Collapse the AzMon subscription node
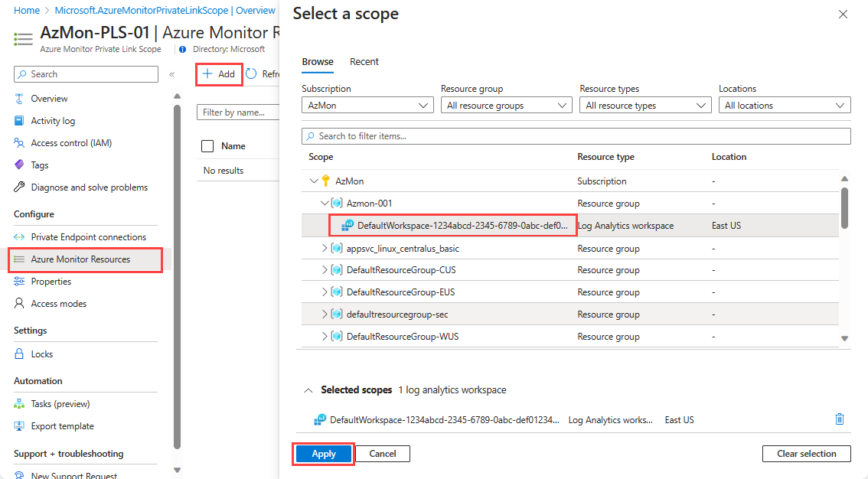 (314, 181)
